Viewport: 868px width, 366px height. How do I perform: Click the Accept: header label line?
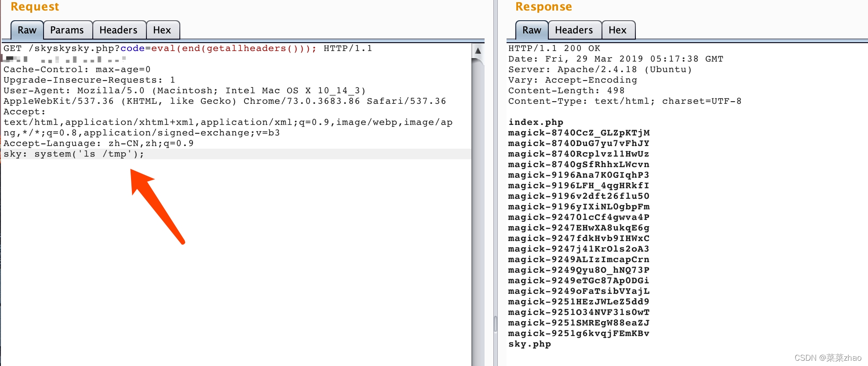pos(25,112)
